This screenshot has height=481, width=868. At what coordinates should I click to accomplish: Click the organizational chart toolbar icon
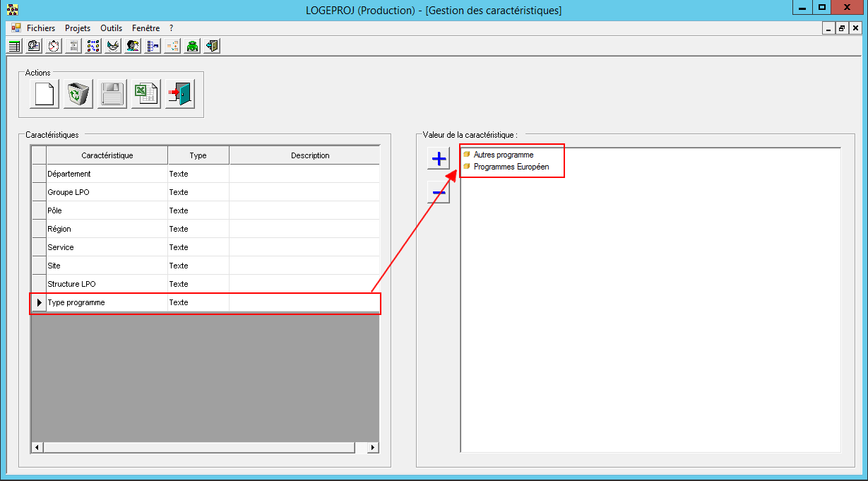point(152,46)
